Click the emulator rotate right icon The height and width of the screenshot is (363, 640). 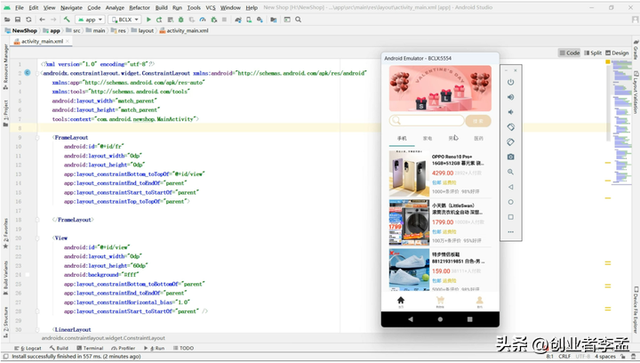click(x=511, y=142)
